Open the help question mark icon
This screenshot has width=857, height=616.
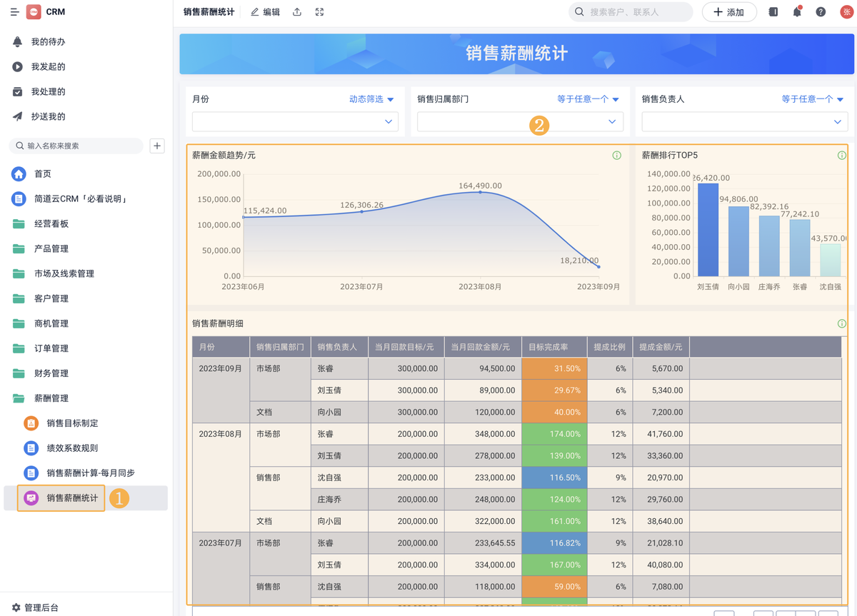(821, 12)
